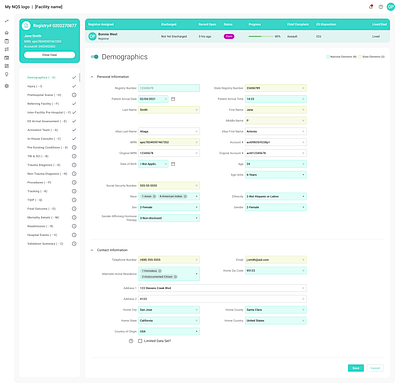
Task: Click into the Middle Name field
Action: click(276, 121)
